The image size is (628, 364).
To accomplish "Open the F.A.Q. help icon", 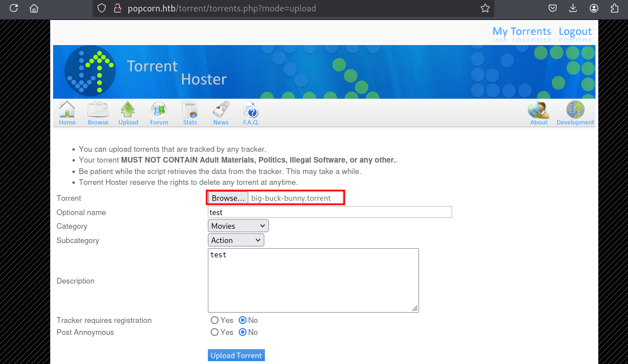I will (251, 113).
